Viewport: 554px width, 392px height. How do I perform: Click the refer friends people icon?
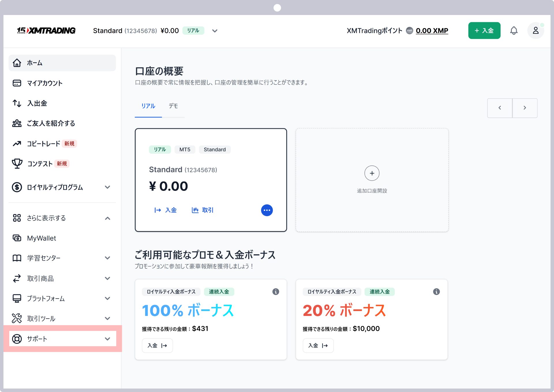[x=17, y=123]
